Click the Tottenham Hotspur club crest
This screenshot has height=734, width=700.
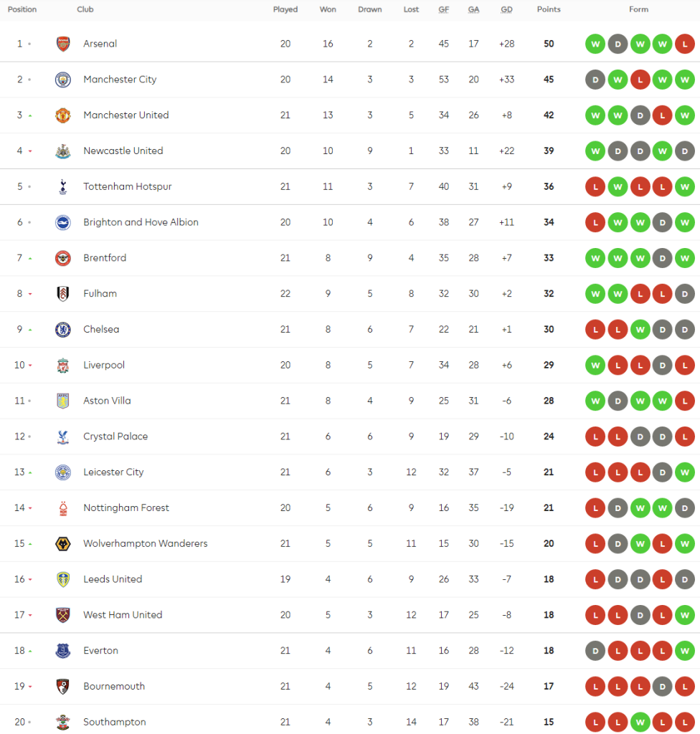[63, 187]
